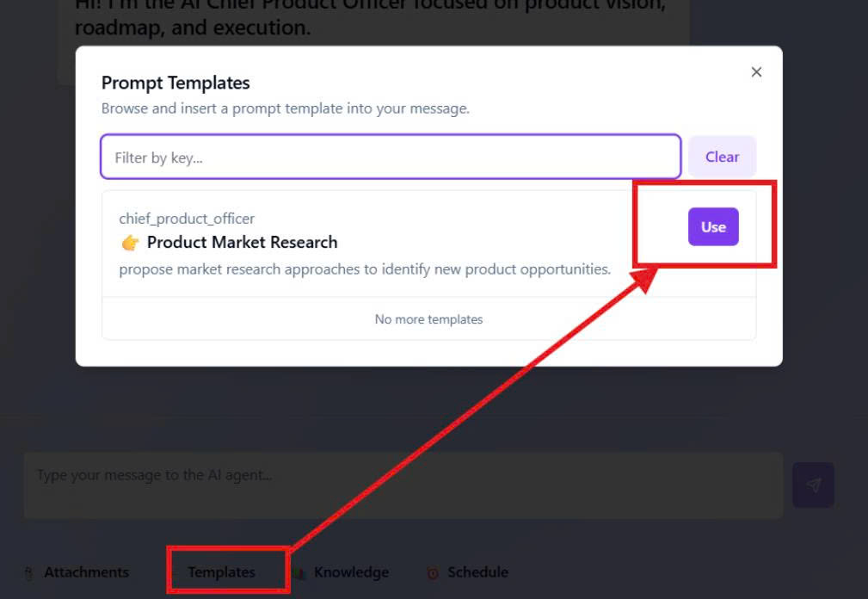This screenshot has width=868, height=599.
Task: Open the Templates option
Action: (x=221, y=572)
